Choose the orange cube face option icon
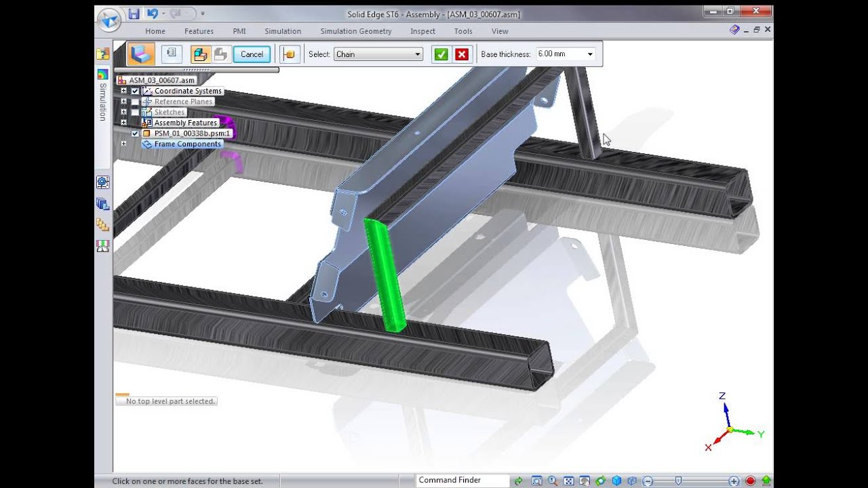This screenshot has height=488, width=868. 200,54
